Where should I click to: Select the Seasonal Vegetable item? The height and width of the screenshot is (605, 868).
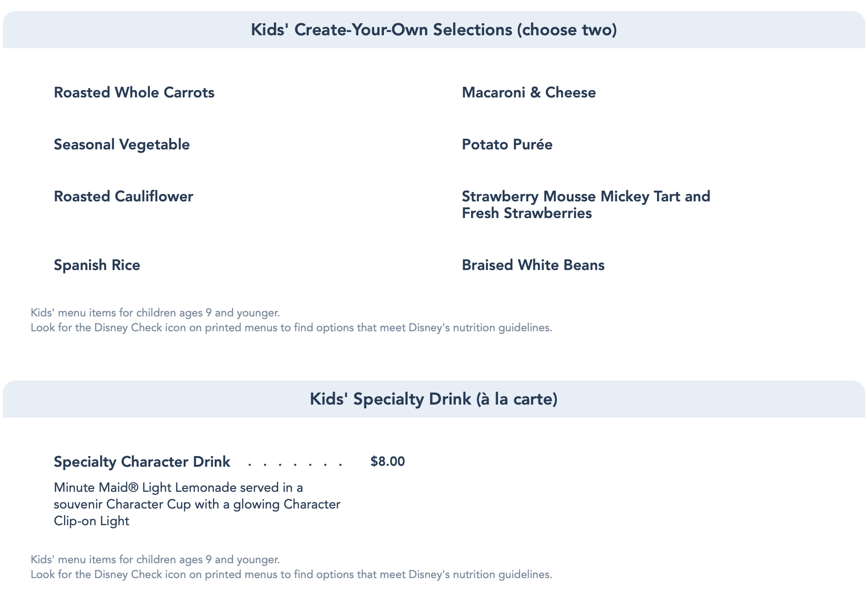click(122, 145)
